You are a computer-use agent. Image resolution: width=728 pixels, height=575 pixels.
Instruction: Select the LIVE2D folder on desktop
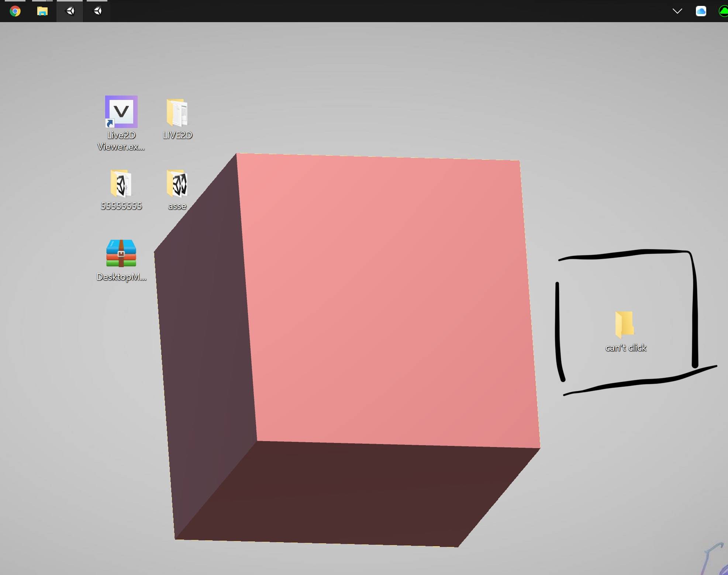click(x=177, y=112)
